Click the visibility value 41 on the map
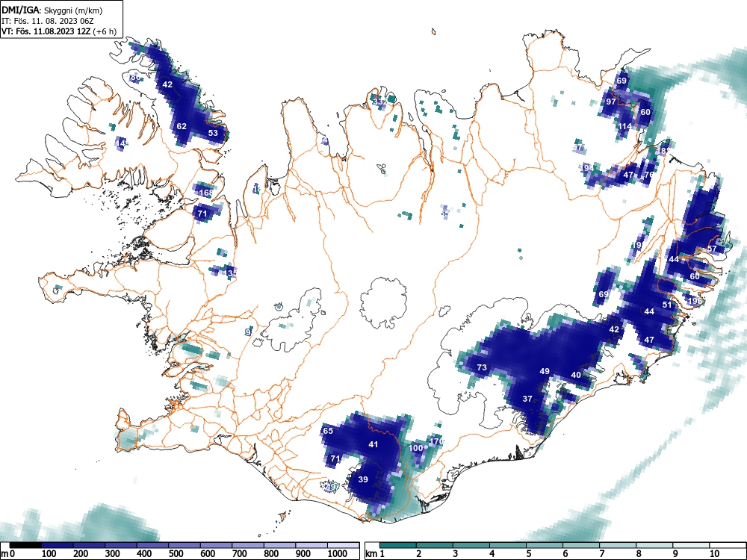 click(373, 444)
